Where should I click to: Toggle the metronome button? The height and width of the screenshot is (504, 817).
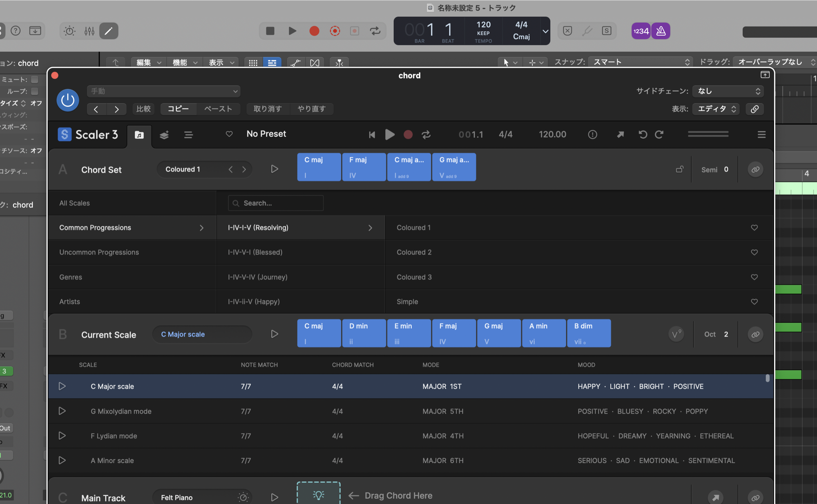coord(661,31)
